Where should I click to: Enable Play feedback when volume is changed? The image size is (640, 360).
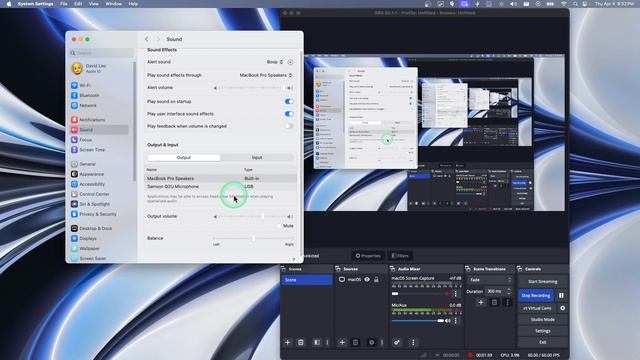point(289,126)
